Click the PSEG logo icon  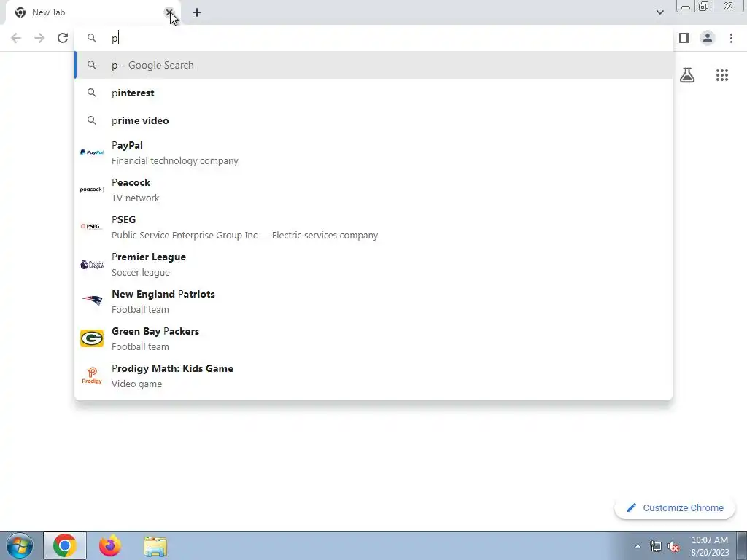coord(92,227)
